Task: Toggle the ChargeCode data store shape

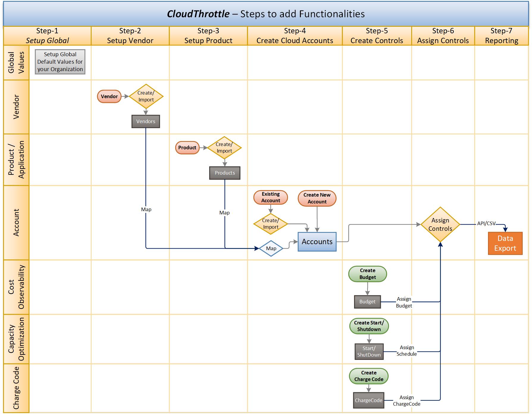Action: (368, 400)
